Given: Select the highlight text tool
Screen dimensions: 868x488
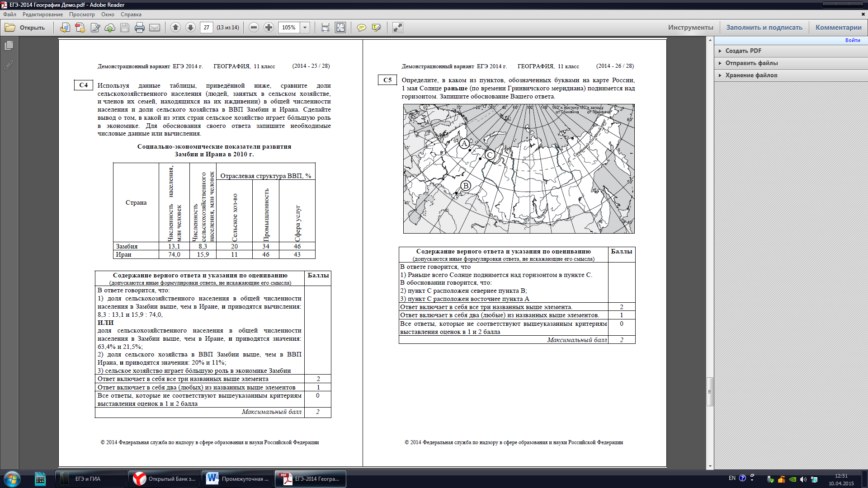Looking at the screenshot, I should tap(377, 28).
